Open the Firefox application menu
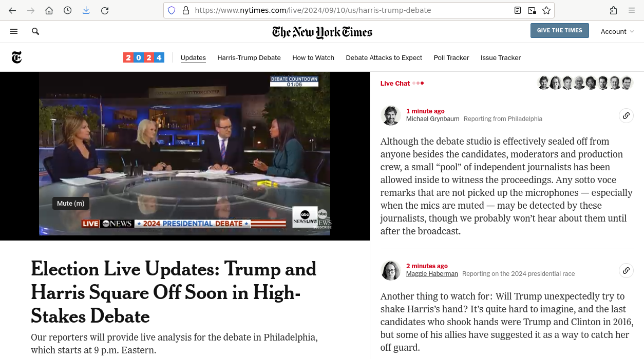 [x=632, y=10]
